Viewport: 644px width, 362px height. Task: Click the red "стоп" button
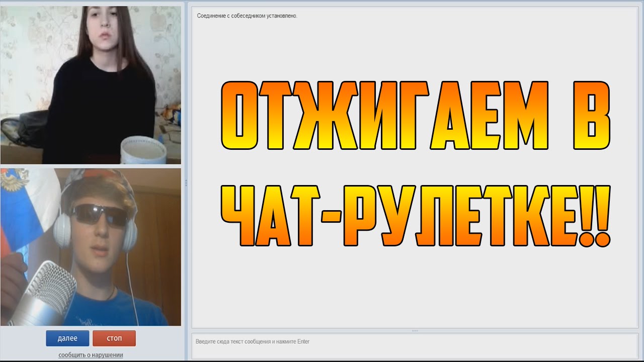114,338
